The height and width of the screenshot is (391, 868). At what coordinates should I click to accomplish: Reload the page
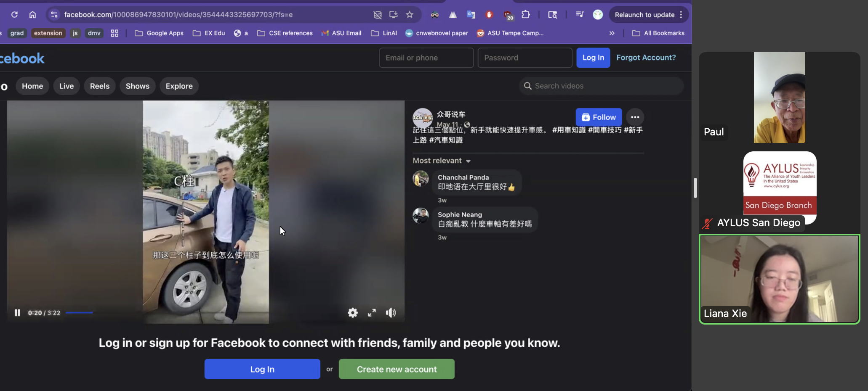point(14,15)
